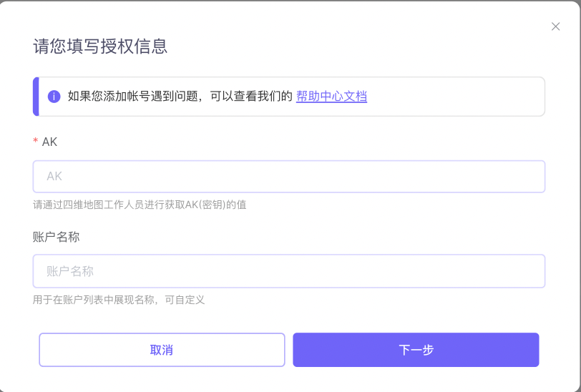Click the gray 账户名称 placeholder text

(69, 271)
